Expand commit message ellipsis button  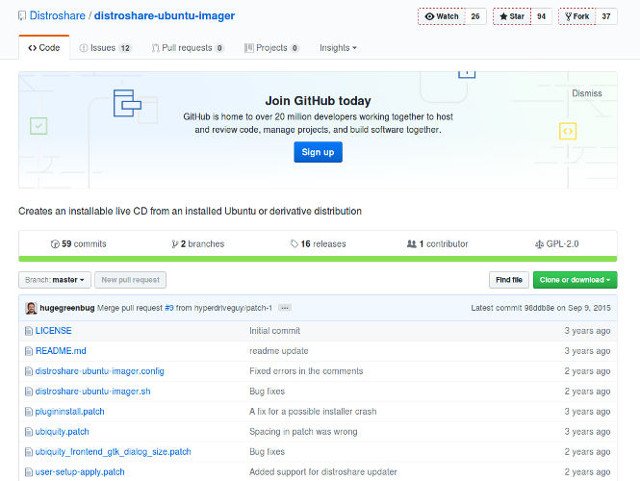[x=284, y=308]
